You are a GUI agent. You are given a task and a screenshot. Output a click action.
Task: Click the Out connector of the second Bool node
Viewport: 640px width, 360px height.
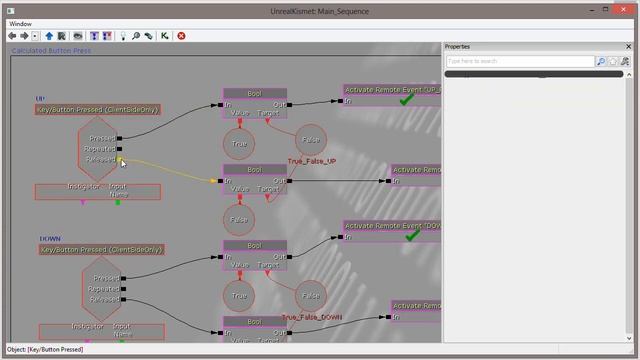pos(289,181)
